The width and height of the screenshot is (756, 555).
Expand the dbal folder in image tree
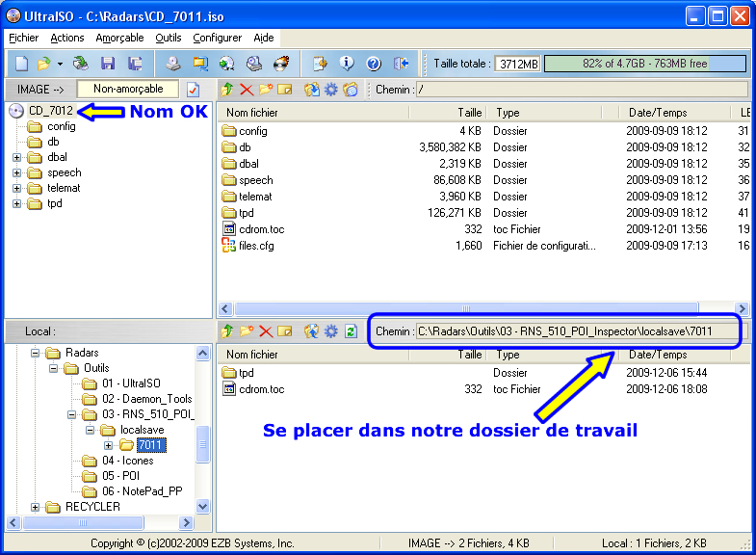(x=16, y=157)
